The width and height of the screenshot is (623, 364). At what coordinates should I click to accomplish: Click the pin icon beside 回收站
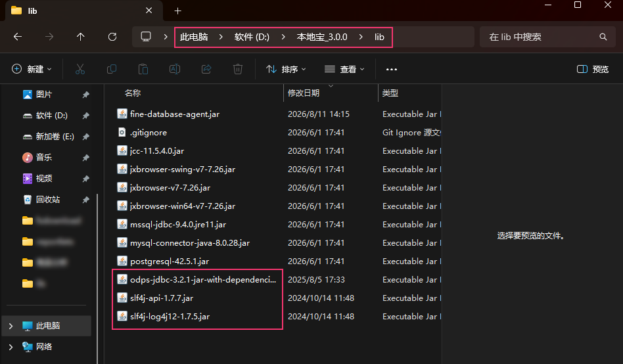(x=85, y=200)
